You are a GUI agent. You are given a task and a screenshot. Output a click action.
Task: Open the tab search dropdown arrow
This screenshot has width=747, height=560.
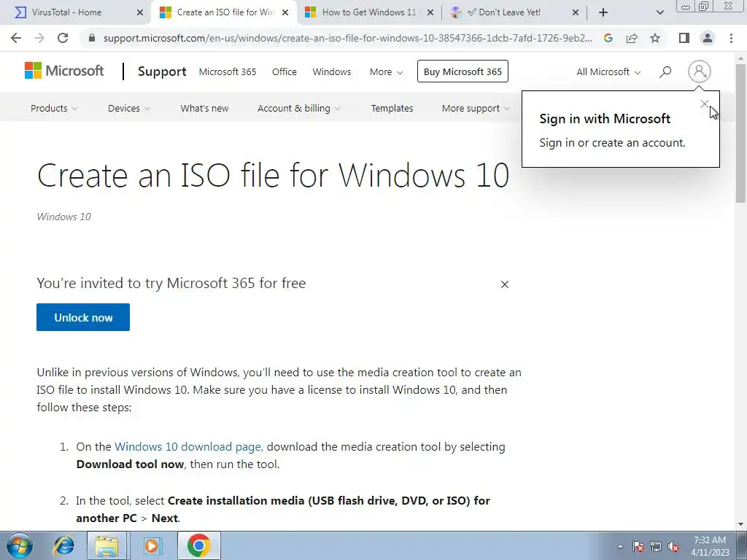click(x=659, y=12)
